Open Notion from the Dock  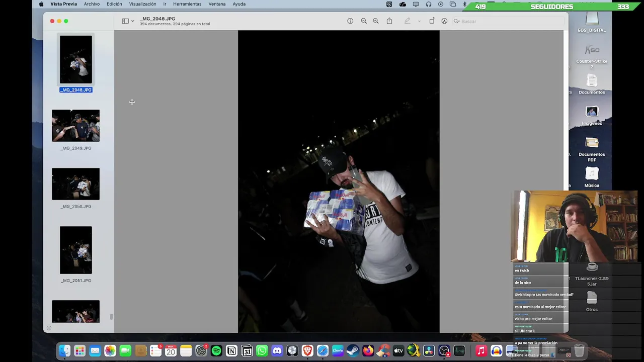231,351
